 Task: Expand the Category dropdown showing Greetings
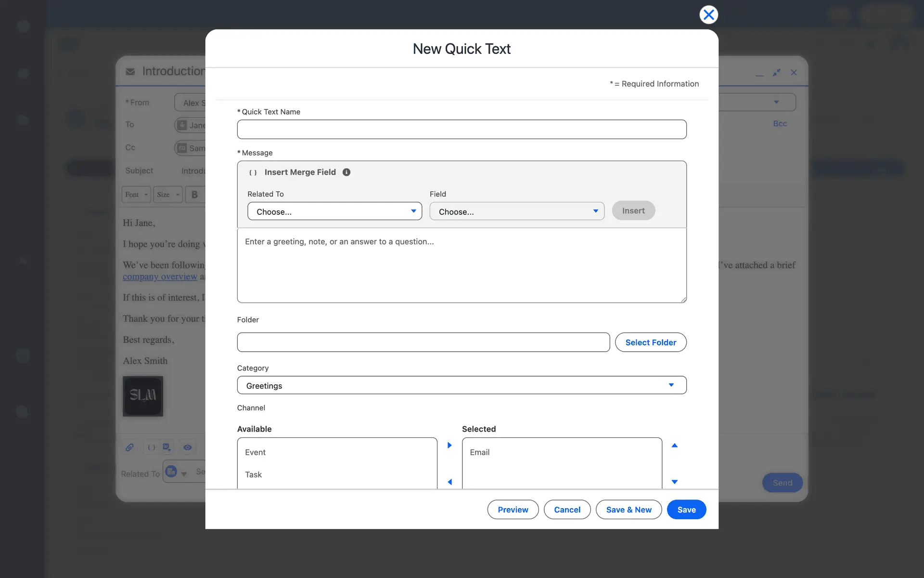click(462, 385)
